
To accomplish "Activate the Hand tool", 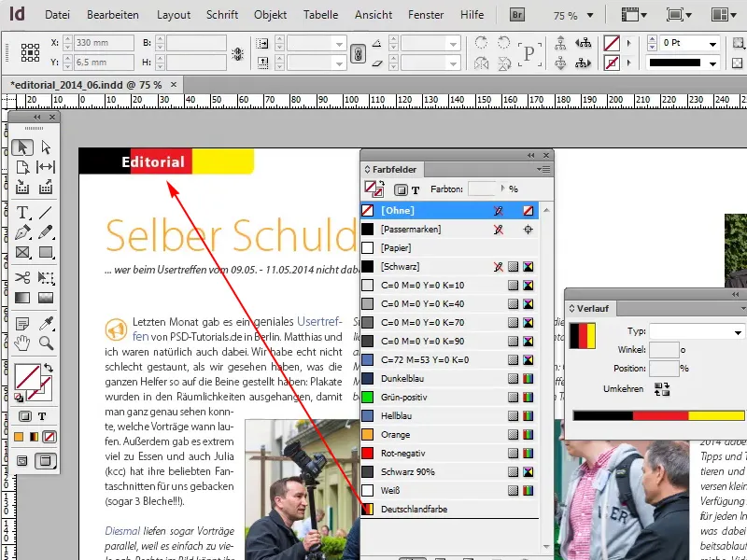I will 23,343.
